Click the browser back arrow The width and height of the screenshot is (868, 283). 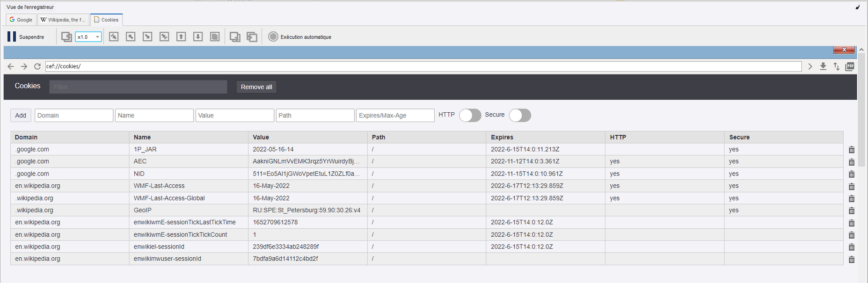11,66
